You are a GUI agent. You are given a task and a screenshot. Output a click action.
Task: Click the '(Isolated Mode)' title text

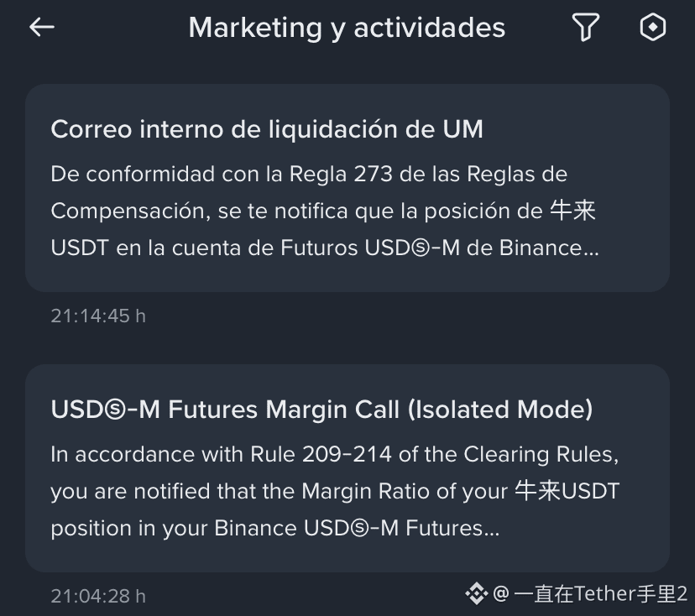pyautogui.click(x=500, y=410)
